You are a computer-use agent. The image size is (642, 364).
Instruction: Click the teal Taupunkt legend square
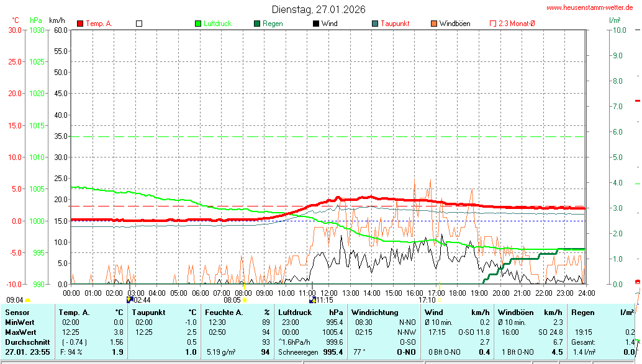coord(375,24)
